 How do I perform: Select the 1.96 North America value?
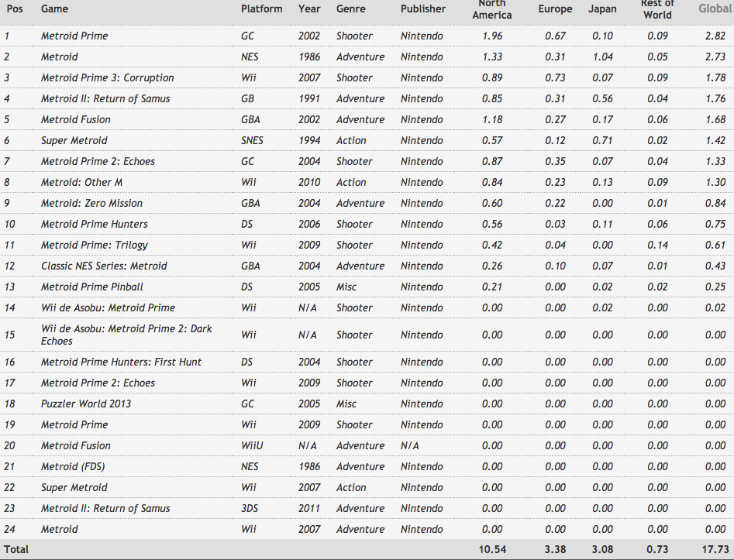[x=492, y=36]
